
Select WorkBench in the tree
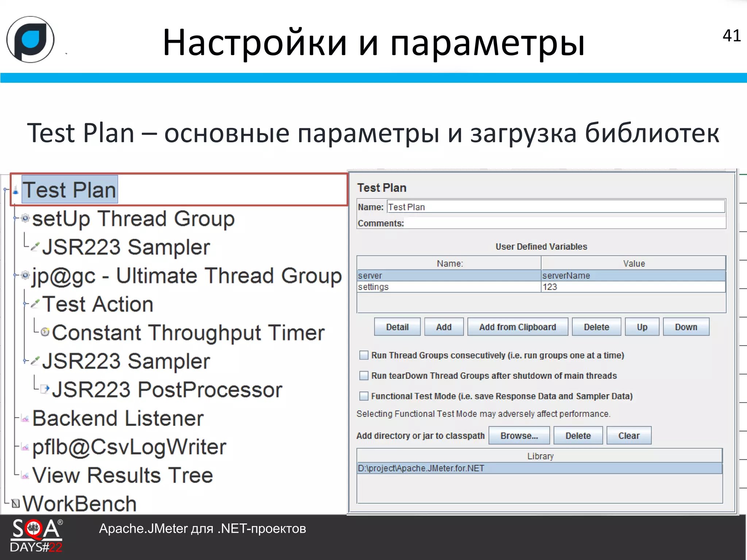point(80,503)
